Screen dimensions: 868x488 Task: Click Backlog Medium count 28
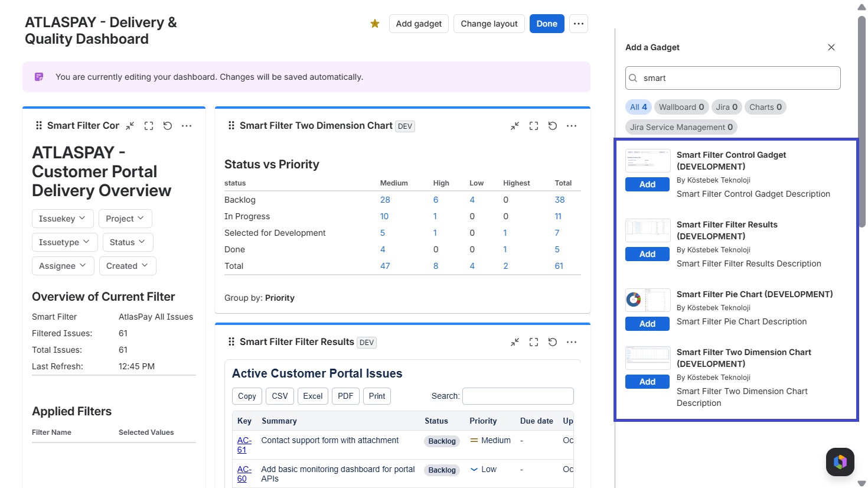tap(385, 200)
